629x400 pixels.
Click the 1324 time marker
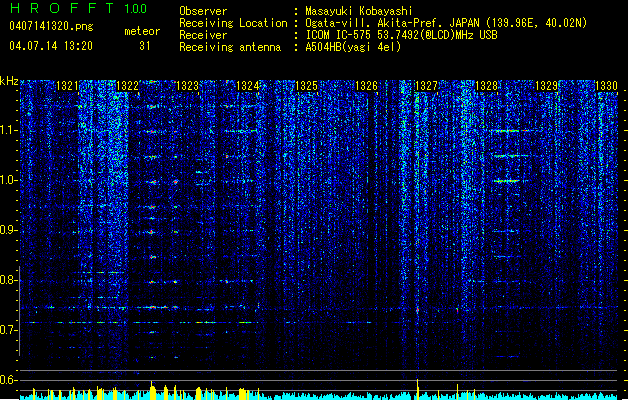click(x=248, y=86)
